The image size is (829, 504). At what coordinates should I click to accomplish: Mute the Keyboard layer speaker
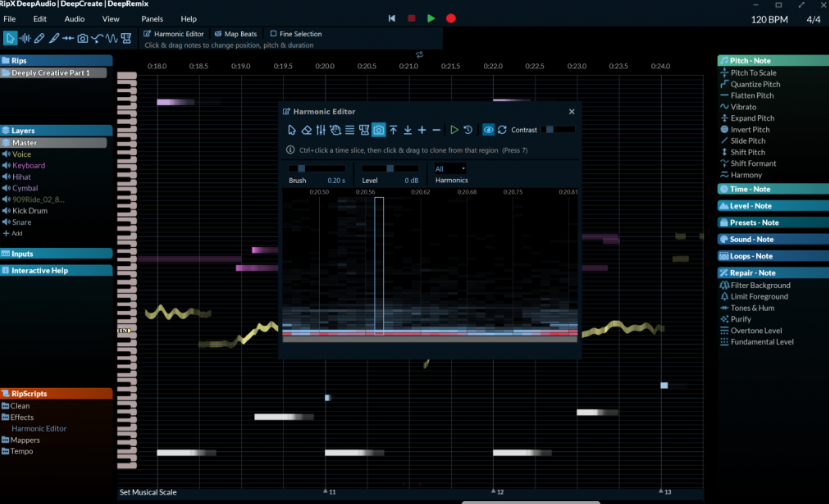tap(6, 166)
